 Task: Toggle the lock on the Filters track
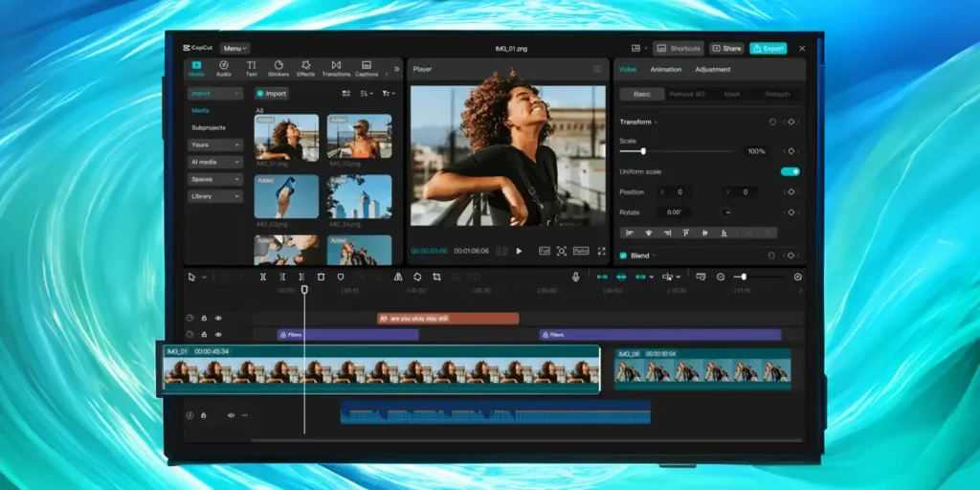tap(204, 334)
